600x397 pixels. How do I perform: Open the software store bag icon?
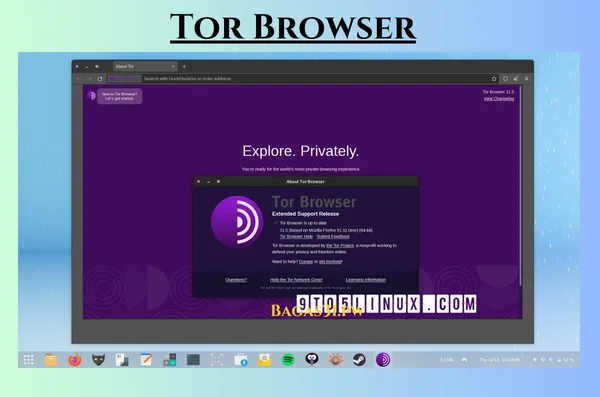coord(241,360)
